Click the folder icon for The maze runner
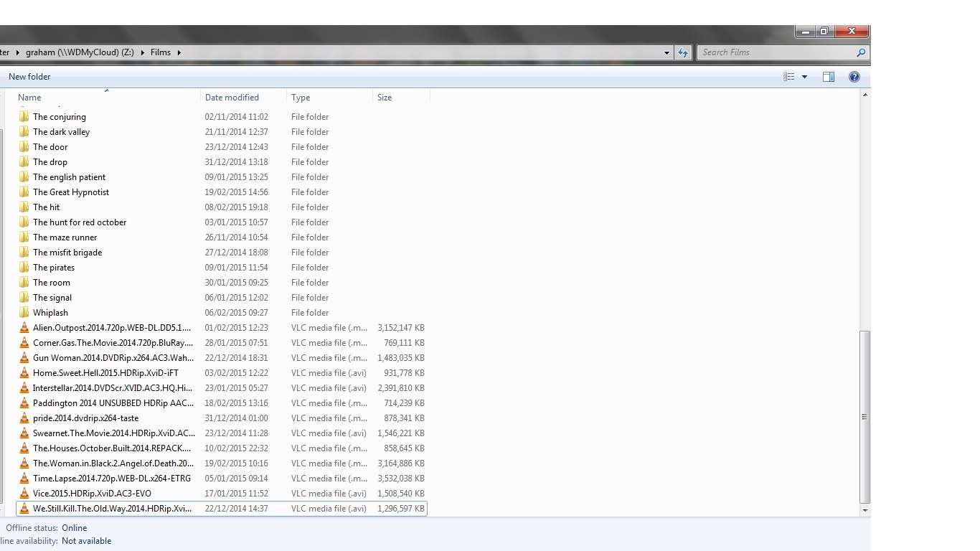The width and height of the screenshot is (980, 551). point(24,237)
